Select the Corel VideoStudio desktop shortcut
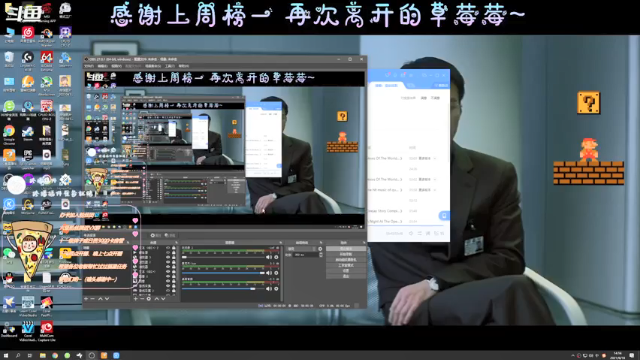Screen dimensions: 640x360 coord(28,331)
